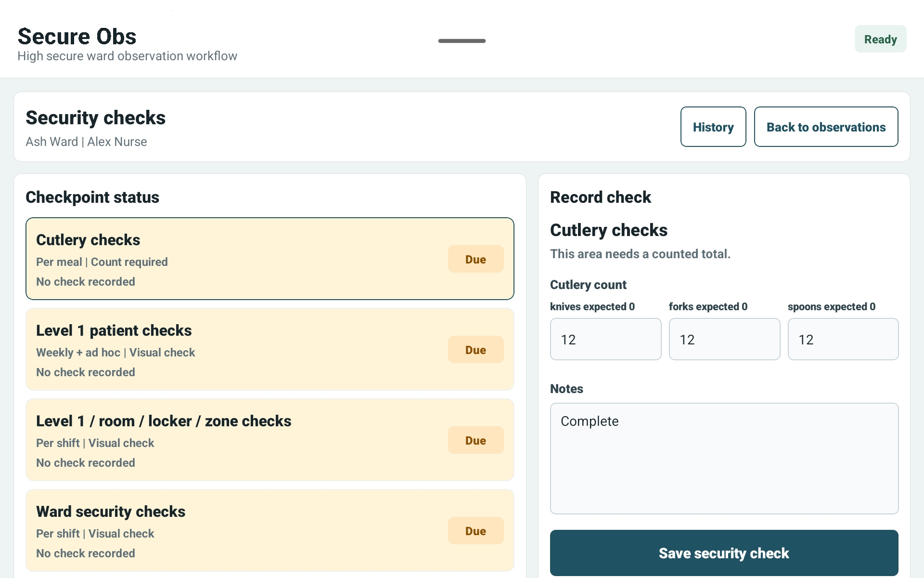Click the Due badge on Ward security checks
The height and width of the screenshot is (578, 924).
click(x=475, y=531)
